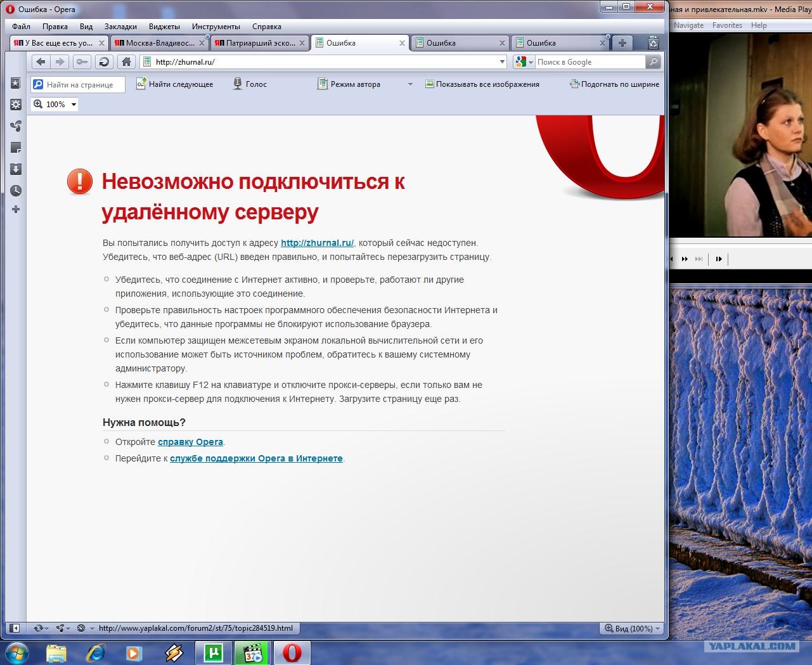Expand the Opera Turbo dropdown arrow

tap(92, 628)
